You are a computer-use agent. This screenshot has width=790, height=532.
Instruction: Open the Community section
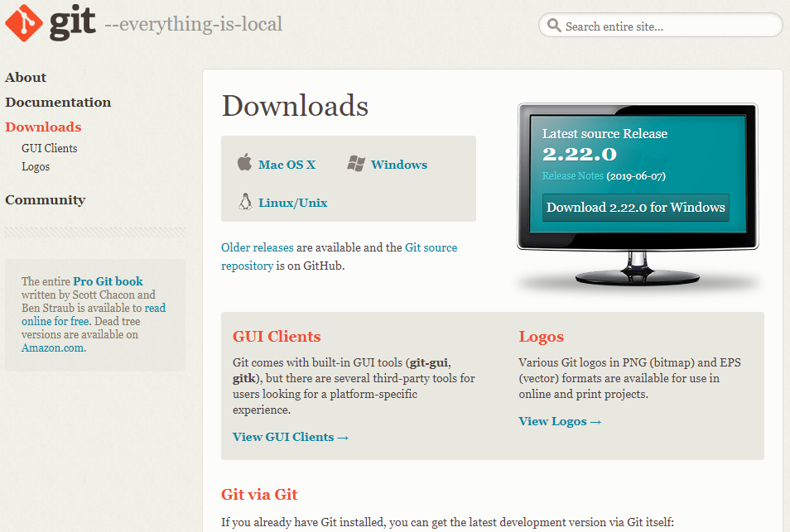(46, 200)
